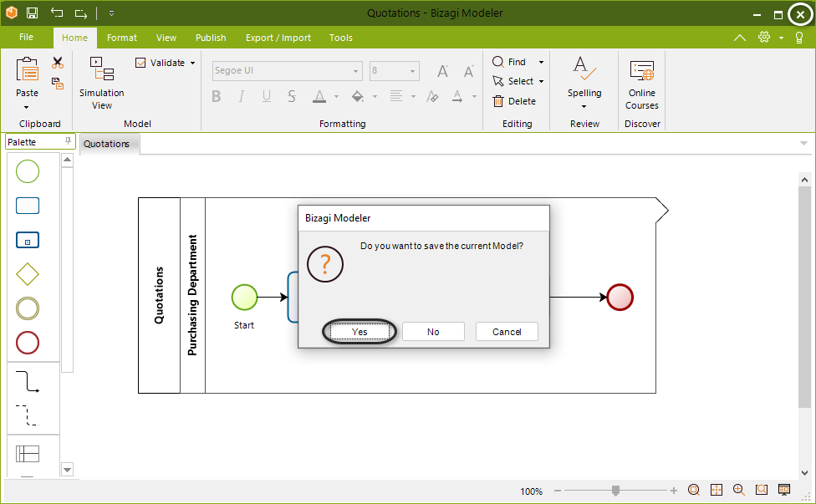Click the Redo arrow icon

[x=80, y=13]
